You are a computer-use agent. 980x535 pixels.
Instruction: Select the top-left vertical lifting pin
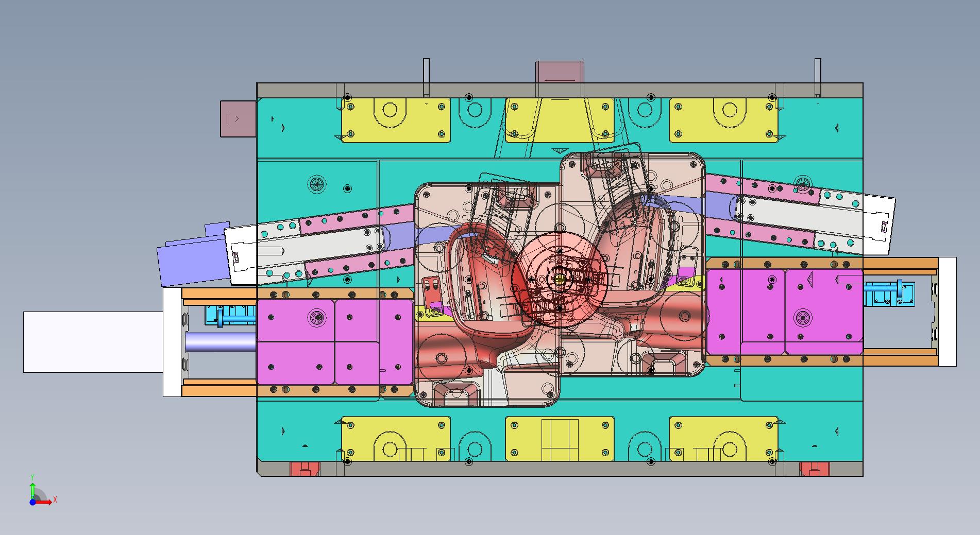(426, 76)
